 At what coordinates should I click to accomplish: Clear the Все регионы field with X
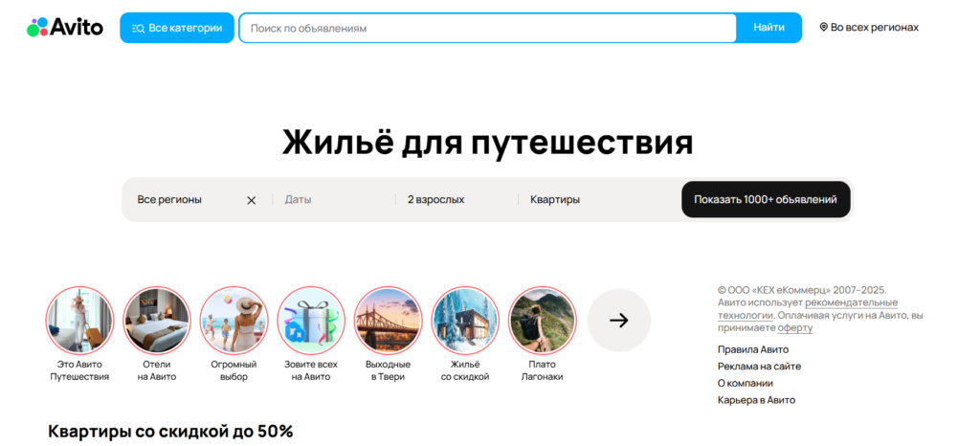click(252, 200)
